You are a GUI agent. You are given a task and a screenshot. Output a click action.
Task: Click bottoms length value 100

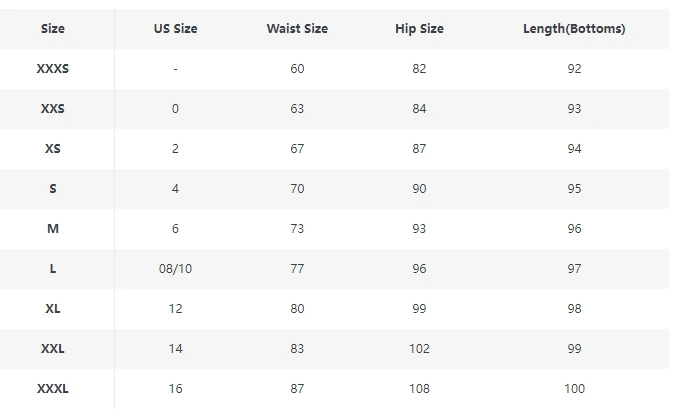574,389
